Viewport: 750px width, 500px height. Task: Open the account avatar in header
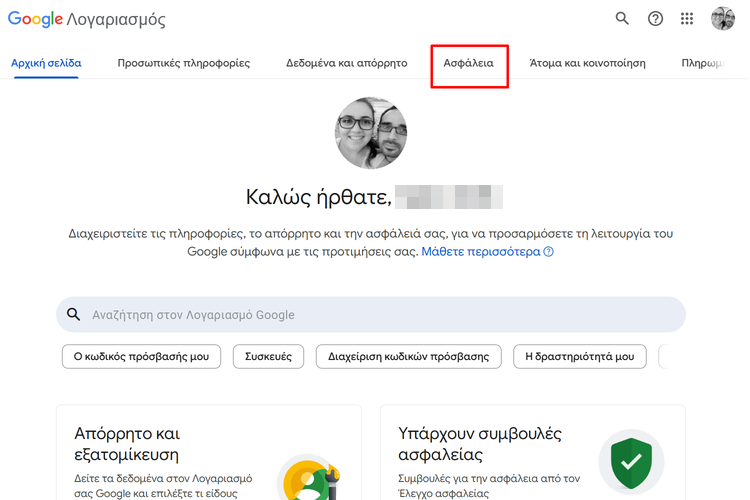(x=723, y=19)
